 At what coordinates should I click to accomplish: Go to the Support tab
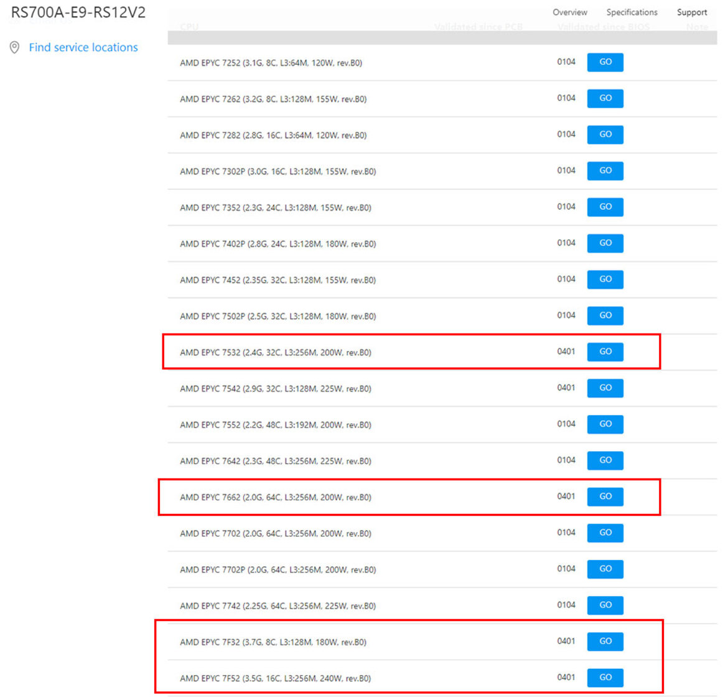[x=692, y=12]
